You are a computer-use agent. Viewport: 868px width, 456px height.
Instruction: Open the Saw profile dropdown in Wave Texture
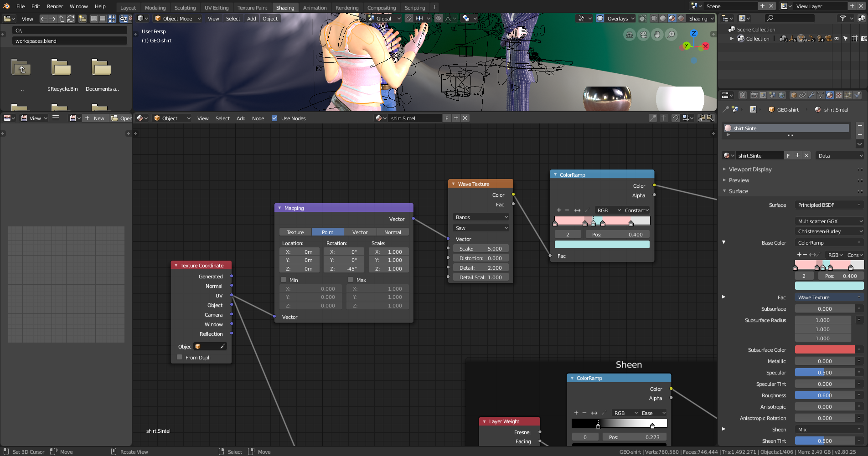click(481, 228)
